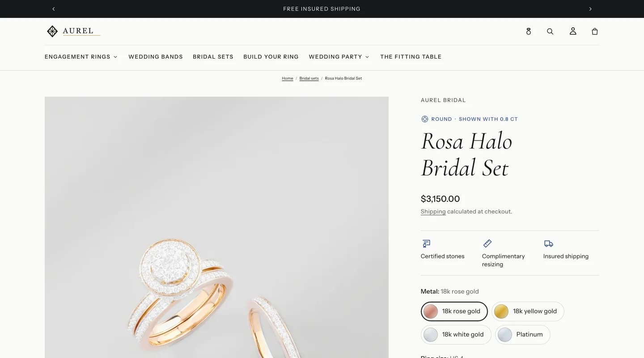Click the $3,150.00 price text

tap(440, 199)
